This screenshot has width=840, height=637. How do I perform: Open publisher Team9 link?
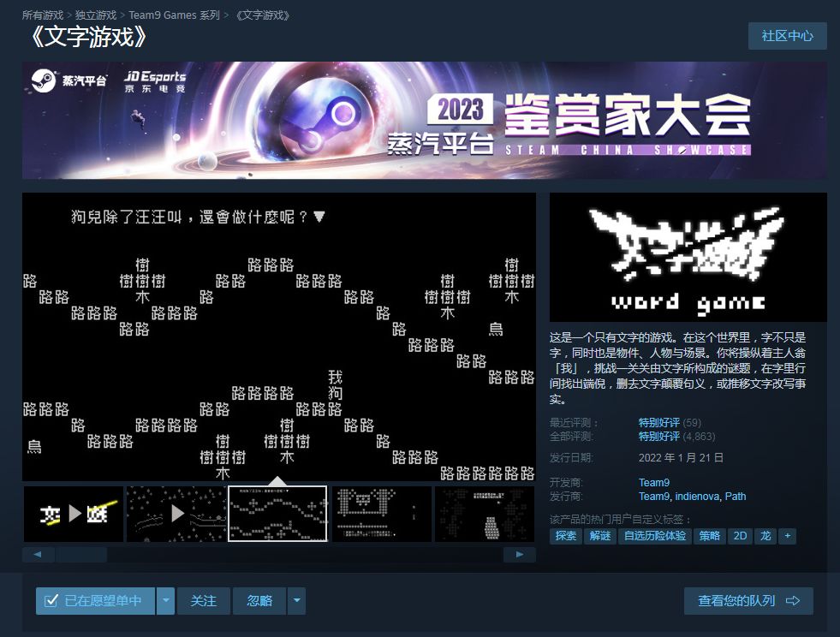(653, 496)
